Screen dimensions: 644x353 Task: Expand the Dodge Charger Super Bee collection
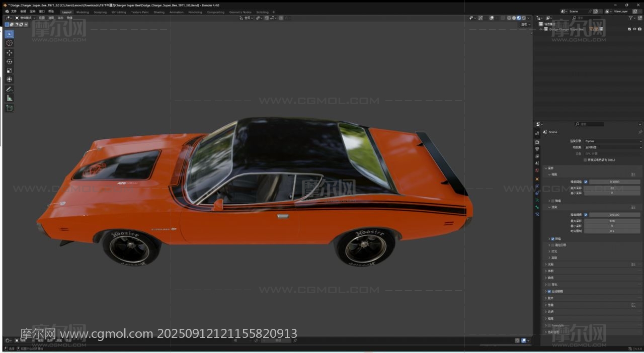tap(541, 29)
